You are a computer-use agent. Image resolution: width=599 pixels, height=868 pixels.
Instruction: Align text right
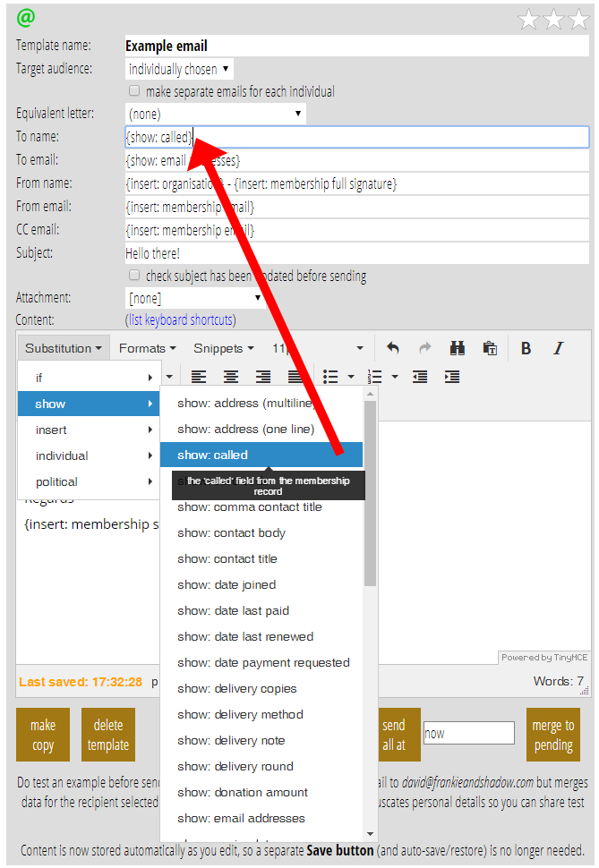coord(263,377)
